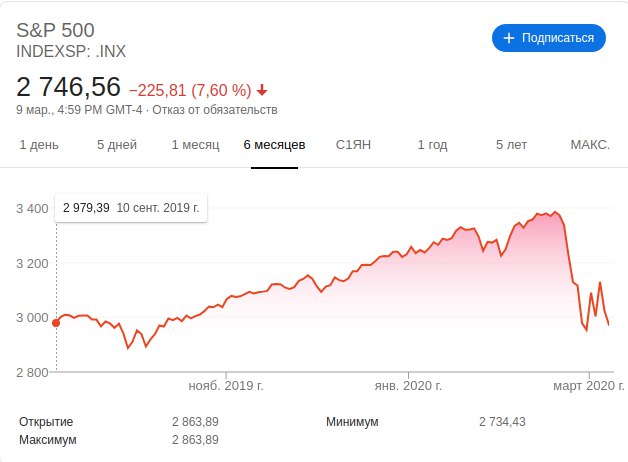Switch to the "1 день" tab
Image resolution: width=628 pixels, height=462 pixels.
coord(39,145)
